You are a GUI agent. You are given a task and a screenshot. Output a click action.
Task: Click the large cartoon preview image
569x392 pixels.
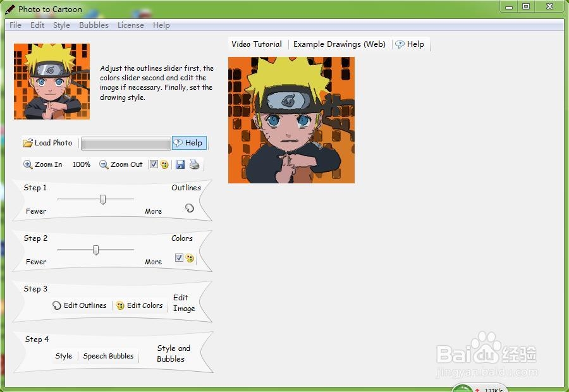point(291,120)
